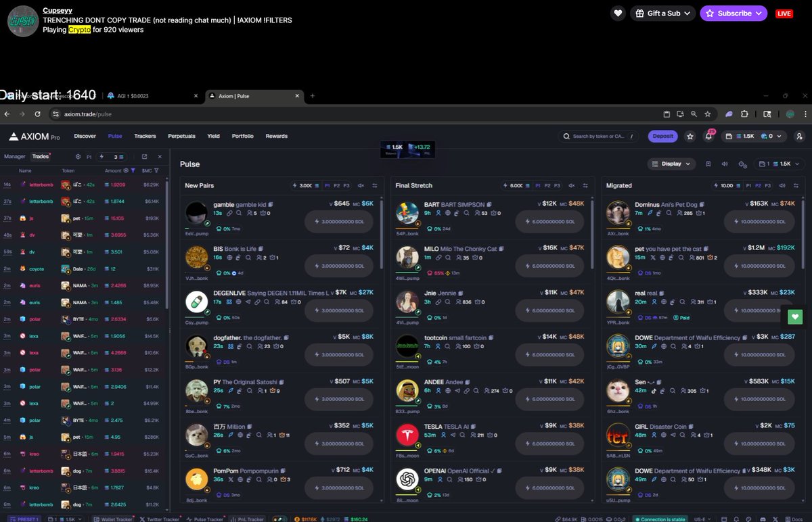Image resolution: width=812 pixels, height=522 pixels.
Task: Toggle Pulse global sound icon
Action: 725,164
